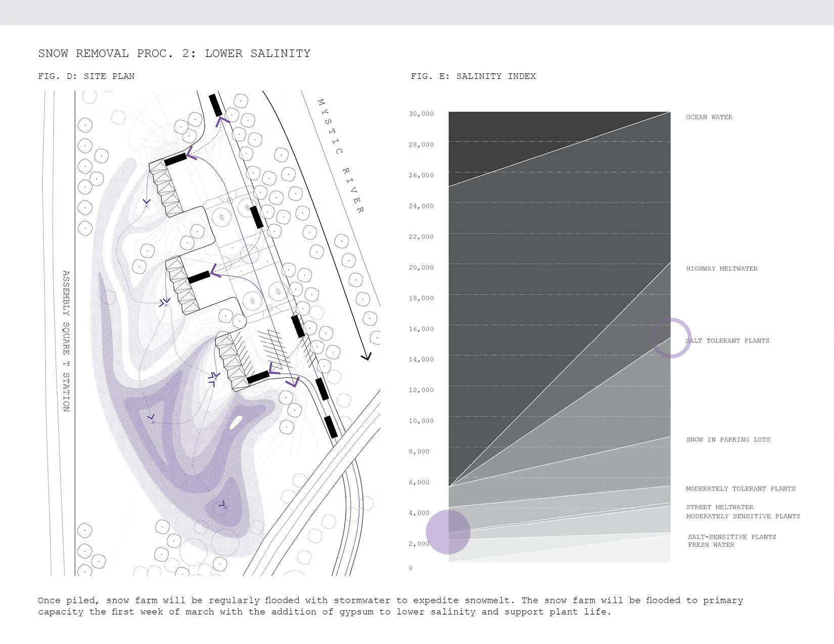This screenshot has width=834, height=644.
Task: Click the 16,000 axis value
Action: click(x=421, y=329)
